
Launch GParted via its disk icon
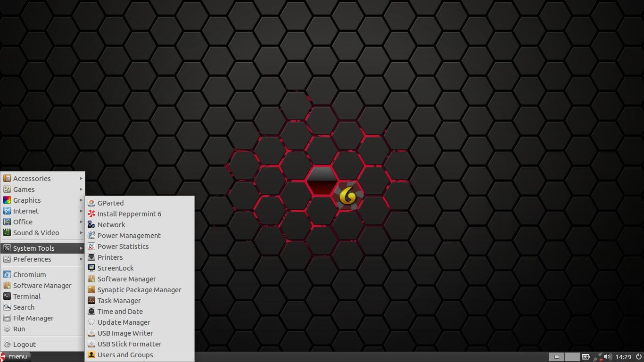[91, 203]
